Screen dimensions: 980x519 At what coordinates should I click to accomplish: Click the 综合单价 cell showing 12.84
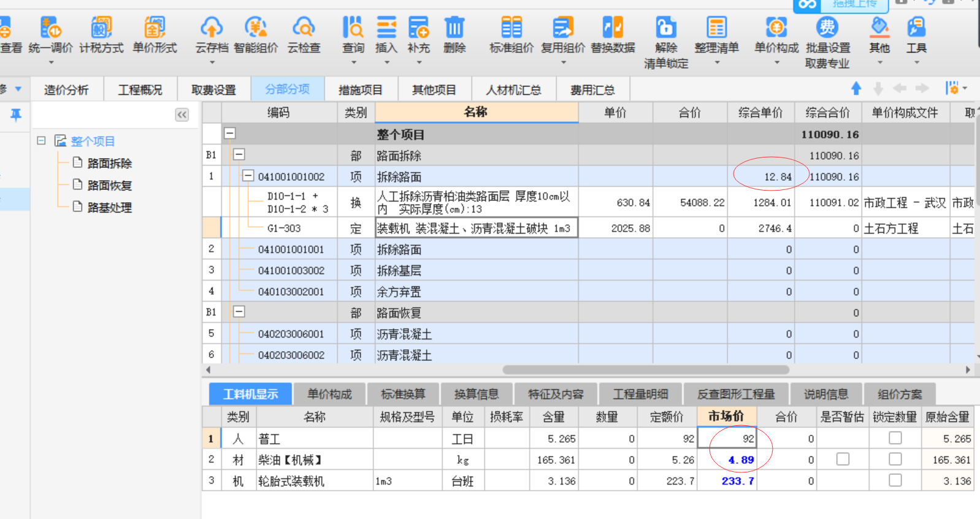pyautogui.click(x=761, y=176)
